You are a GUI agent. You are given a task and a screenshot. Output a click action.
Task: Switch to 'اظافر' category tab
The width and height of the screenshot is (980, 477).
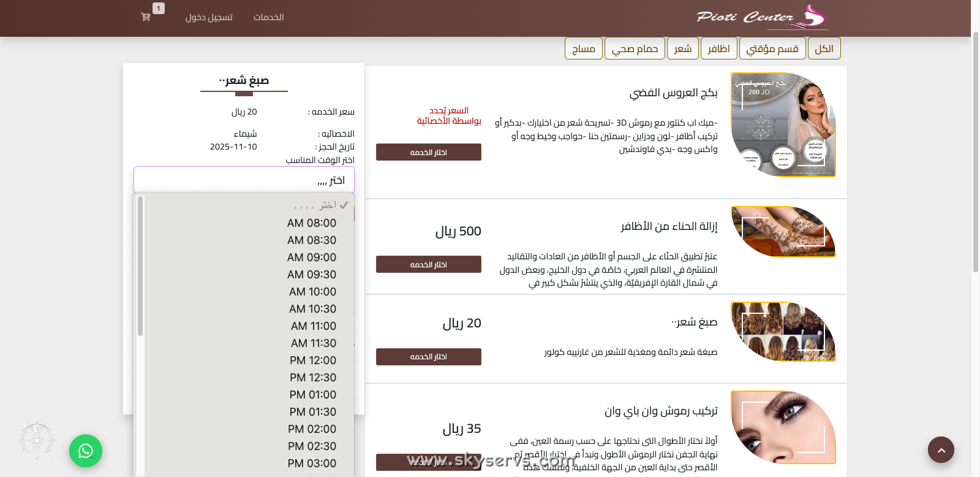[718, 48]
